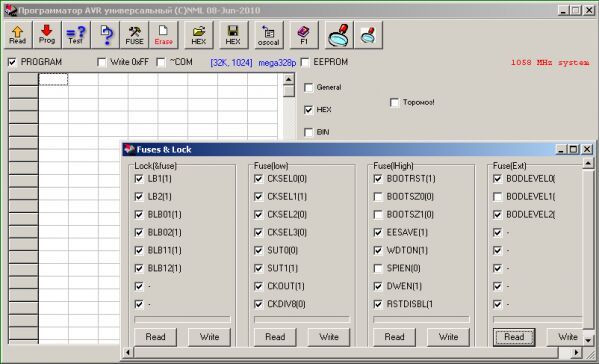Click Fuses window vertical scrollbar down arrow
This screenshot has width=599, height=364.
pos(588,340)
